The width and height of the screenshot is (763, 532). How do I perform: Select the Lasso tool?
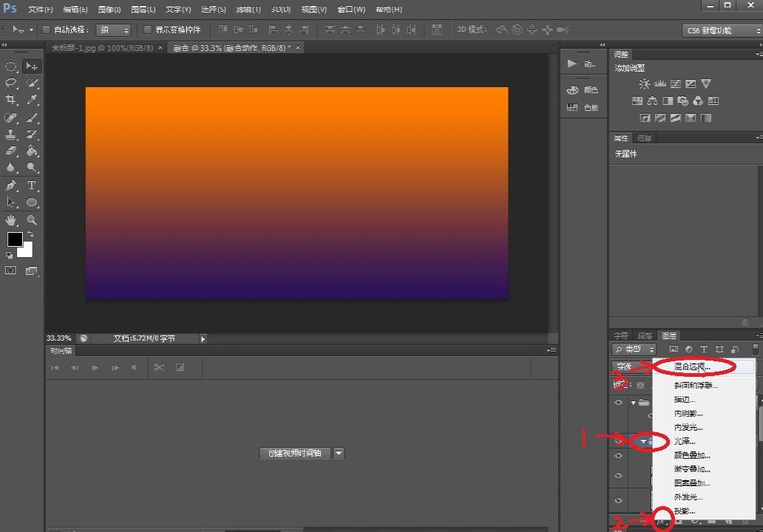click(11, 83)
